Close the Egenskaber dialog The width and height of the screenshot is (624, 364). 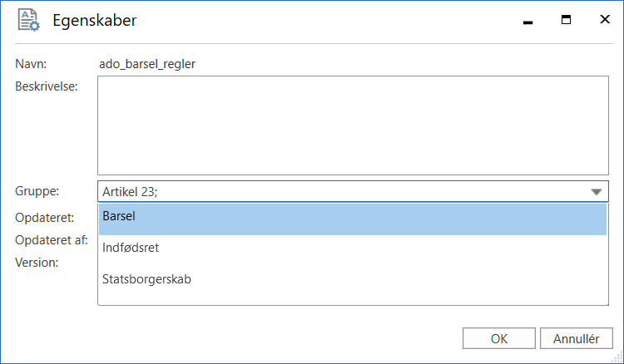click(x=604, y=21)
